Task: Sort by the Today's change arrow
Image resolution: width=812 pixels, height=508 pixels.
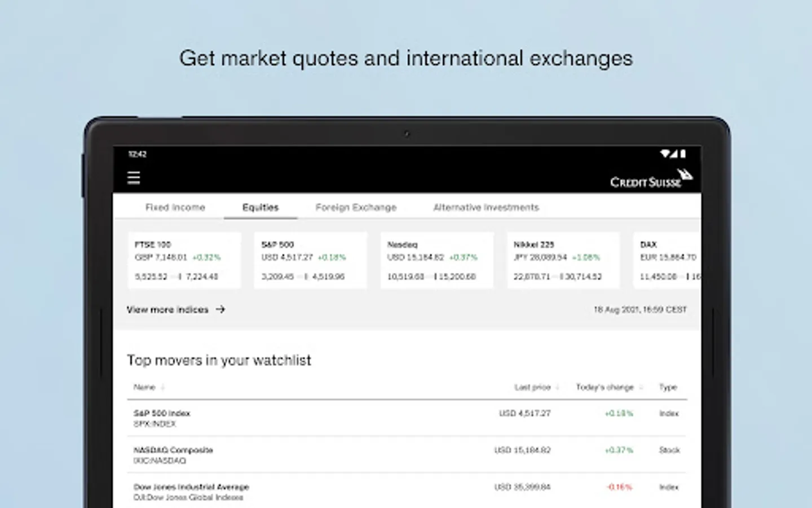Action: pos(641,387)
